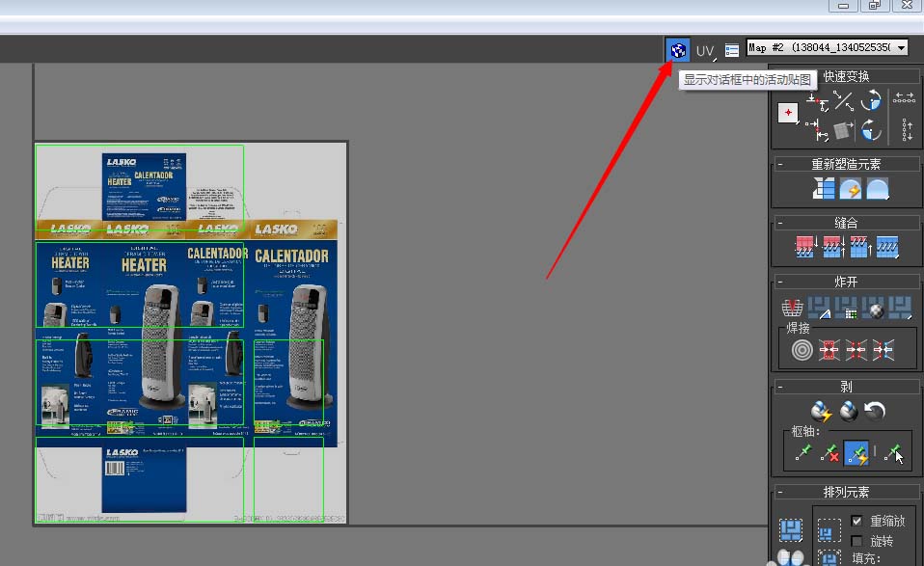Click flatten by material ID sphere icon

point(873,308)
